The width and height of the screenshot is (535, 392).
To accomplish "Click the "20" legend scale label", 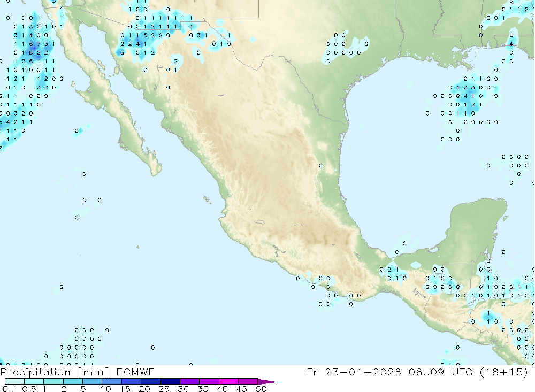I will click(x=144, y=389).
